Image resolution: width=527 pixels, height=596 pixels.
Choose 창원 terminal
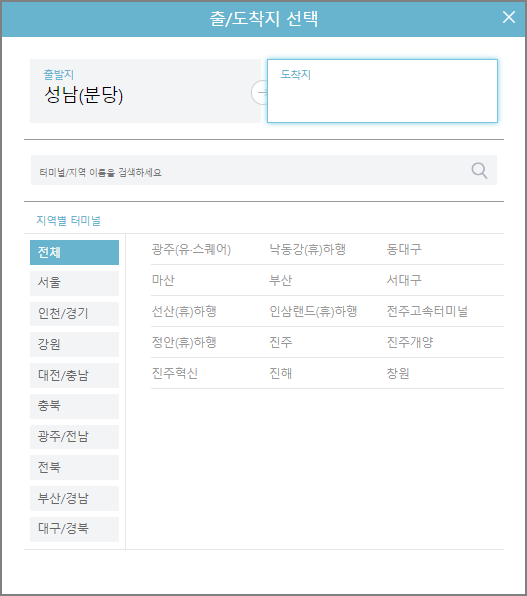398,373
